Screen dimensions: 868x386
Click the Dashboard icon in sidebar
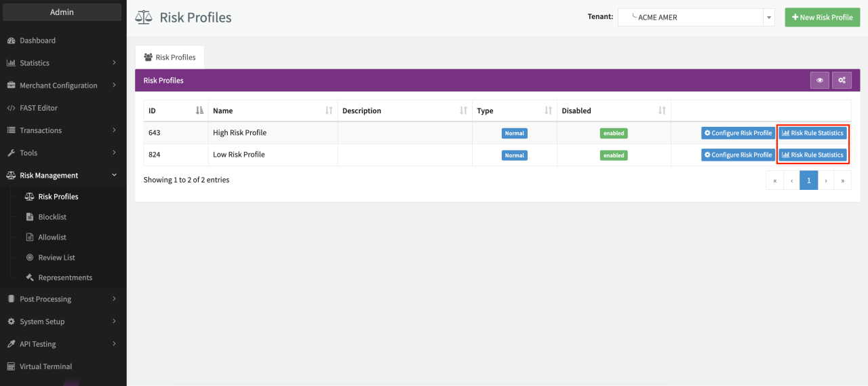(x=11, y=41)
